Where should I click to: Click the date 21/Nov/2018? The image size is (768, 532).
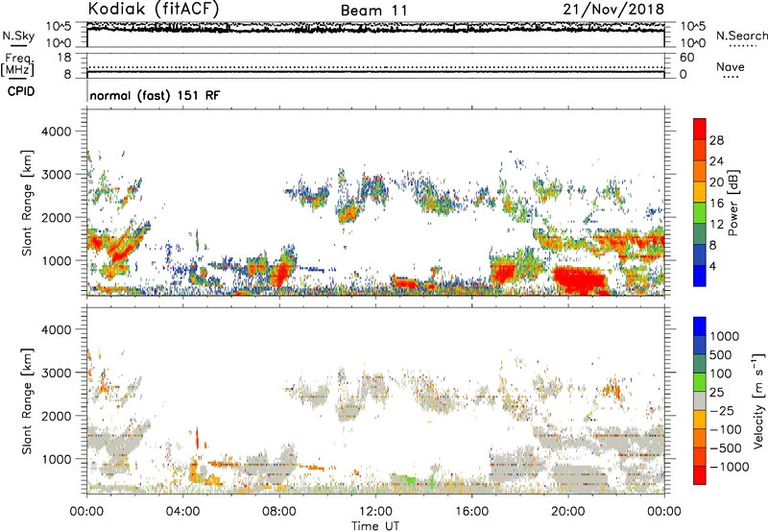[613, 10]
